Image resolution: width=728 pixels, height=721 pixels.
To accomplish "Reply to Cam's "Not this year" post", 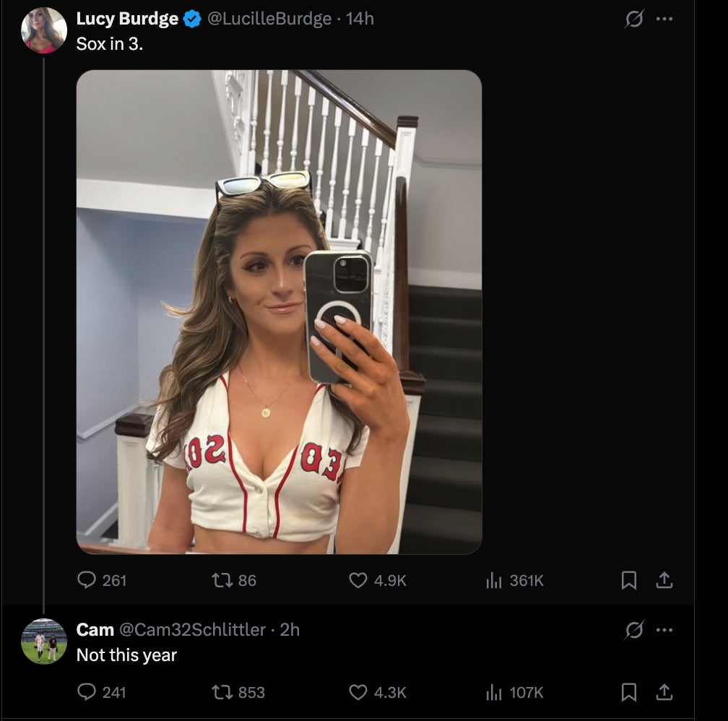I will pyautogui.click(x=87, y=692).
